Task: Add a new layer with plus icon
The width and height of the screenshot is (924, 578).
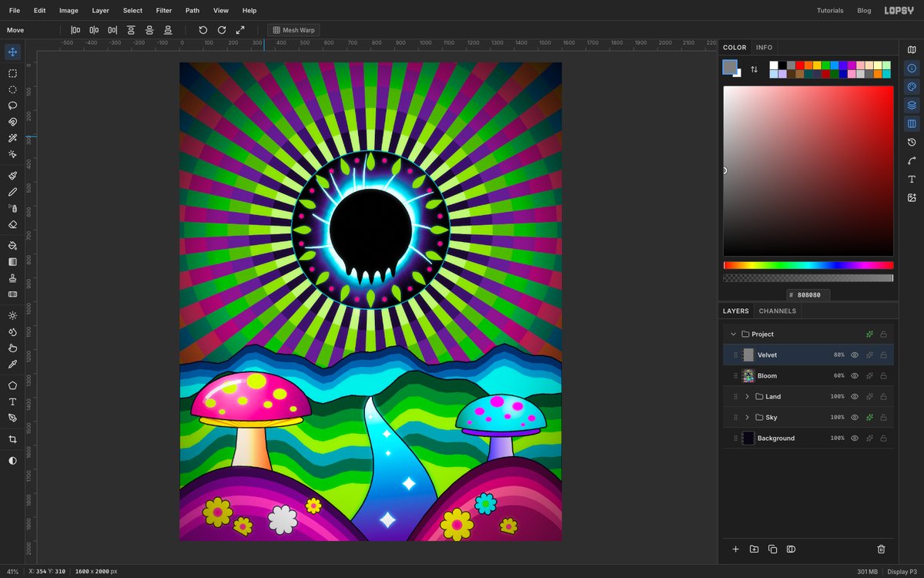Action: point(735,549)
